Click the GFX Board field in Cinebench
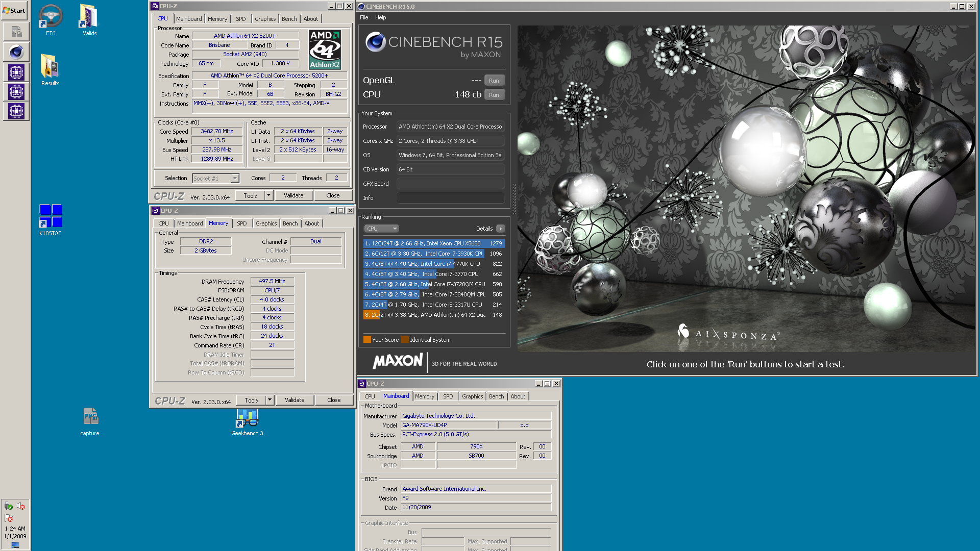The height and width of the screenshot is (551, 980). 451,184
